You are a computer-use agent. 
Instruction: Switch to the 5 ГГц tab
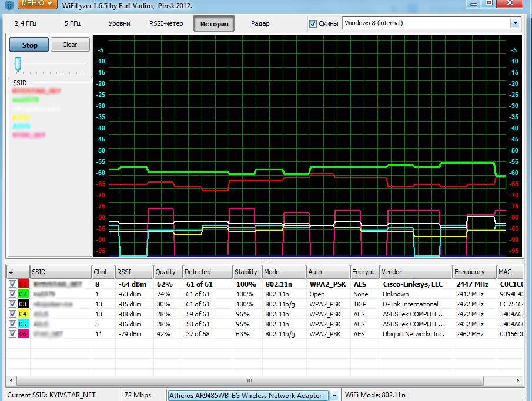click(73, 23)
